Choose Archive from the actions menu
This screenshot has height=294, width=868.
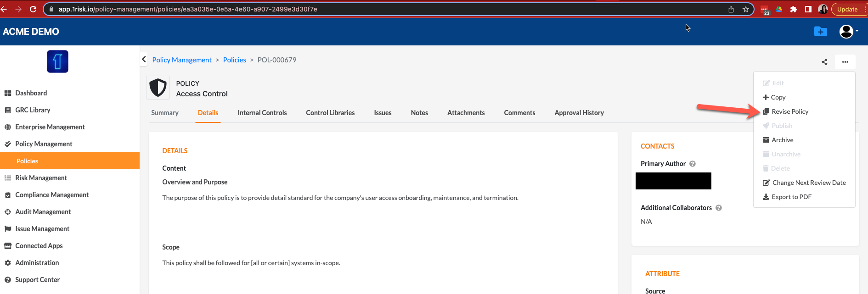coord(778,140)
